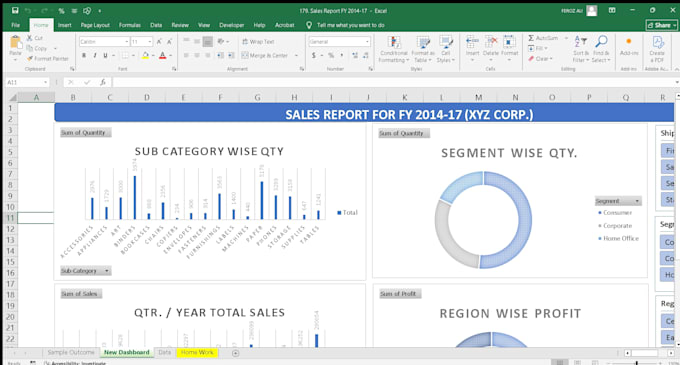The height and width of the screenshot is (365, 680).
Task: Center-align text in the Alignment group
Action: pos(197,55)
